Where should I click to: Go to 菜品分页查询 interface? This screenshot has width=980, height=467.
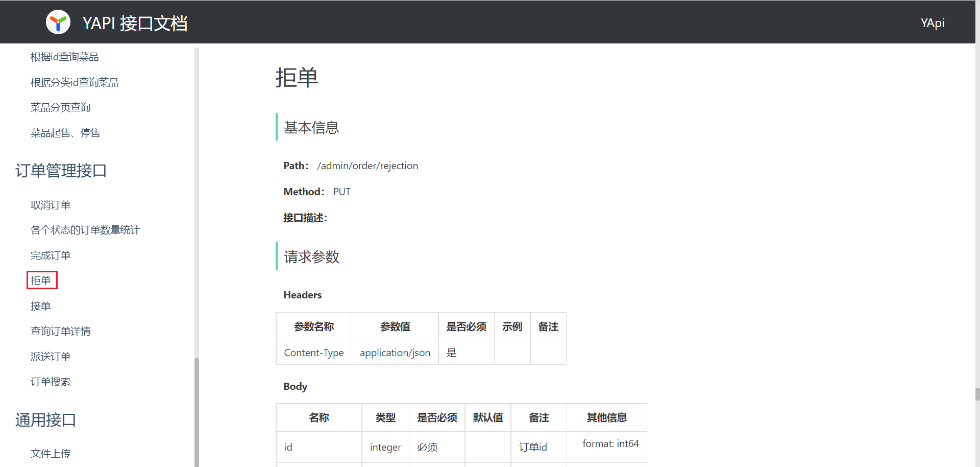click(x=60, y=107)
